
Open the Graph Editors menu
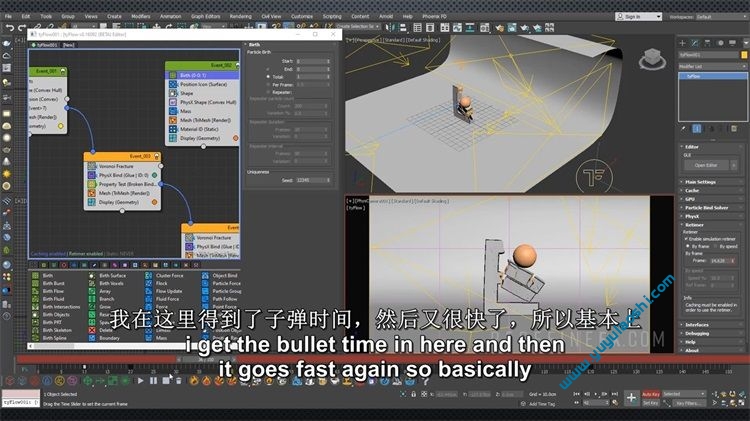click(x=206, y=16)
